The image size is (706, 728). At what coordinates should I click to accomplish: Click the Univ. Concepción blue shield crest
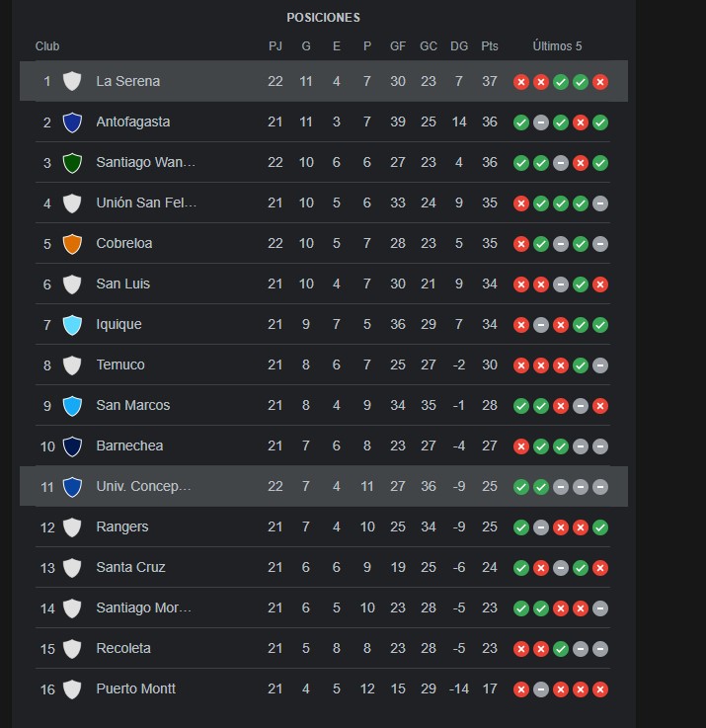72,487
